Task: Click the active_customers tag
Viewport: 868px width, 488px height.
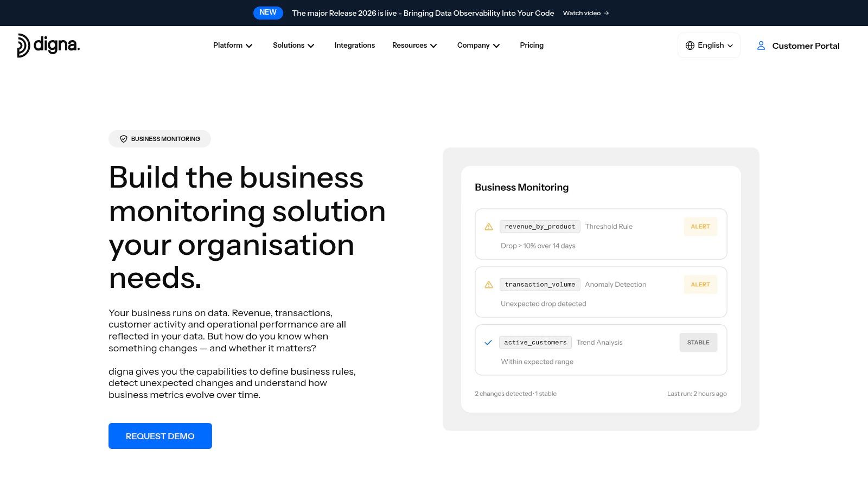Action: click(535, 343)
